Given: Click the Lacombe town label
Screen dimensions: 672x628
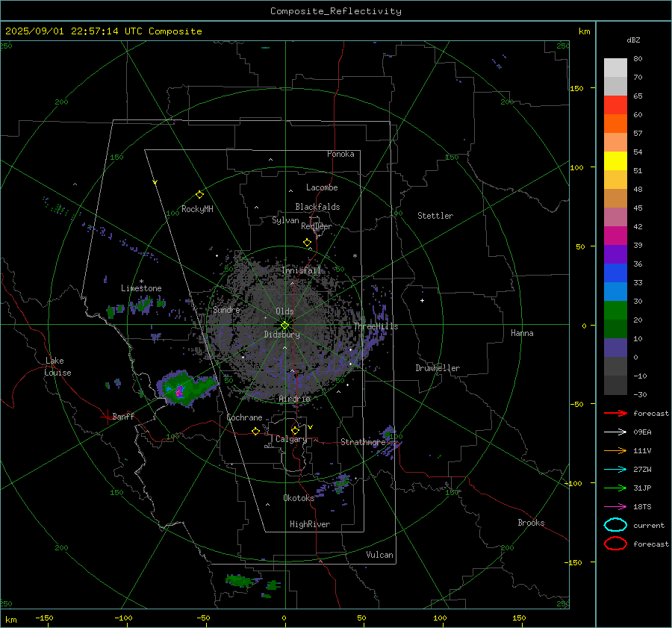Looking at the screenshot, I should point(322,187).
